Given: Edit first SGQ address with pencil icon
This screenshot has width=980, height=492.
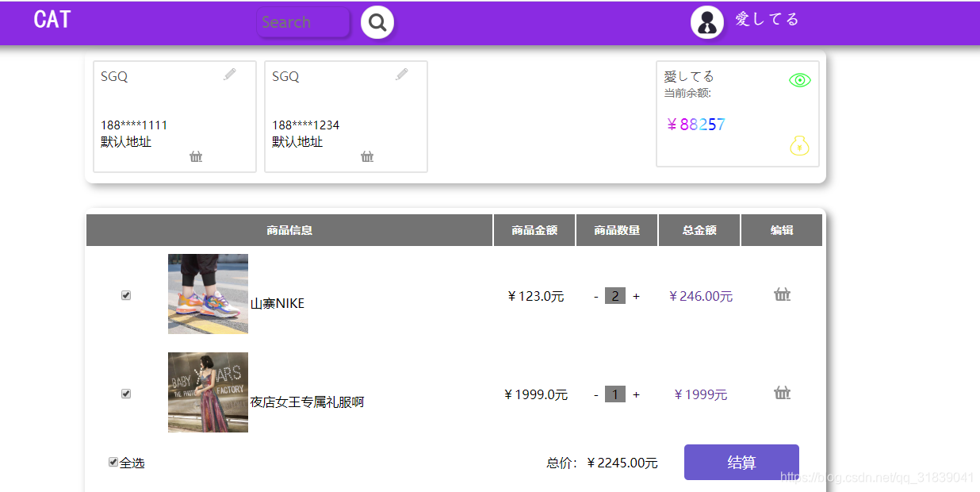Looking at the screenshot, I should click(230, 75).
